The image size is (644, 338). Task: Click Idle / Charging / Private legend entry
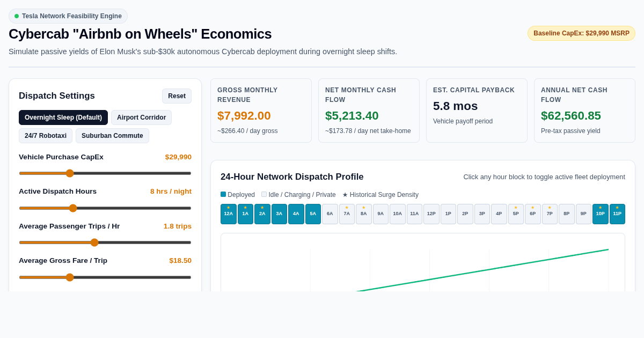pos(298,195)
